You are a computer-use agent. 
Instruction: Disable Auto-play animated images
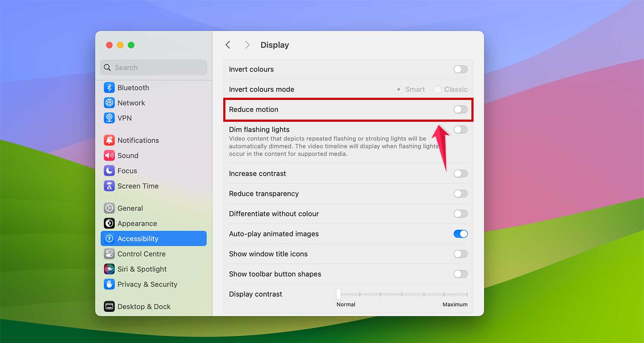pyautogui.click(x=460, y=234)
